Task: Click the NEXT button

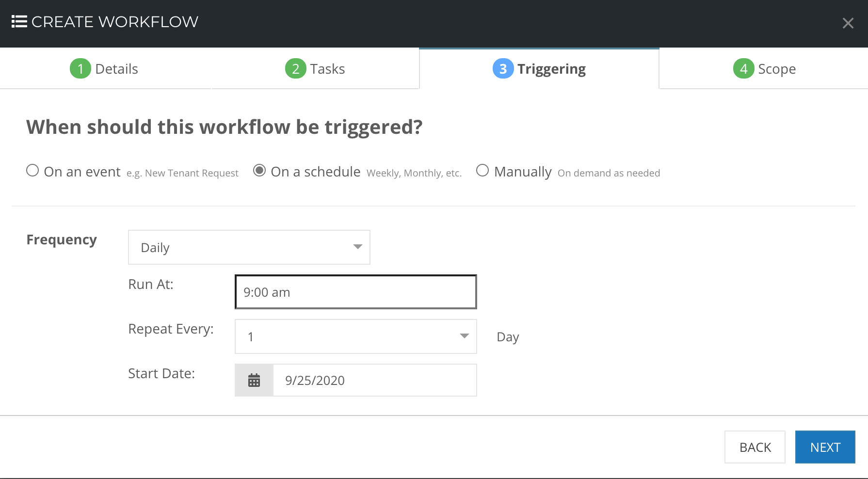Action: pyautogui.click(x=825, y=447)
